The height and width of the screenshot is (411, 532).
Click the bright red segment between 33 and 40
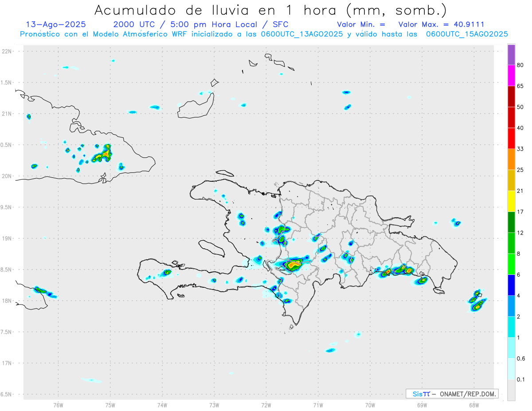511,139
